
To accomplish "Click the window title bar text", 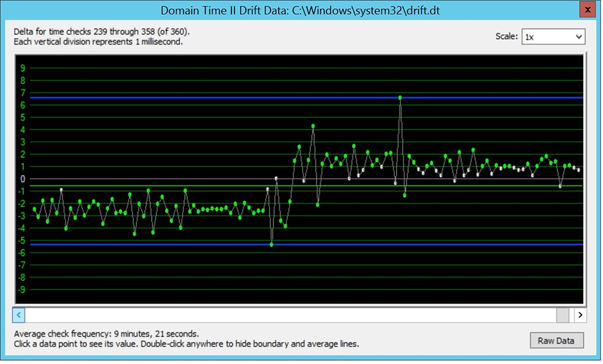I will coord(300,10).
